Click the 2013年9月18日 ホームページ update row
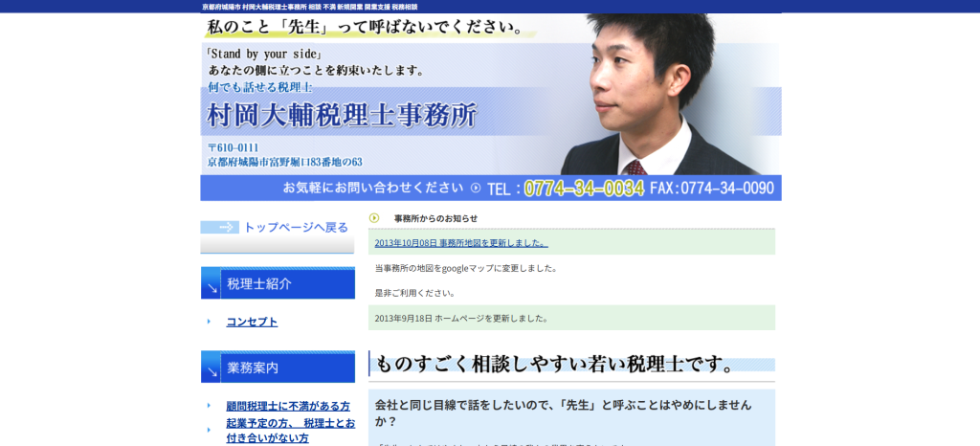Screen dimensions: 980x446 tap(461, 318)
